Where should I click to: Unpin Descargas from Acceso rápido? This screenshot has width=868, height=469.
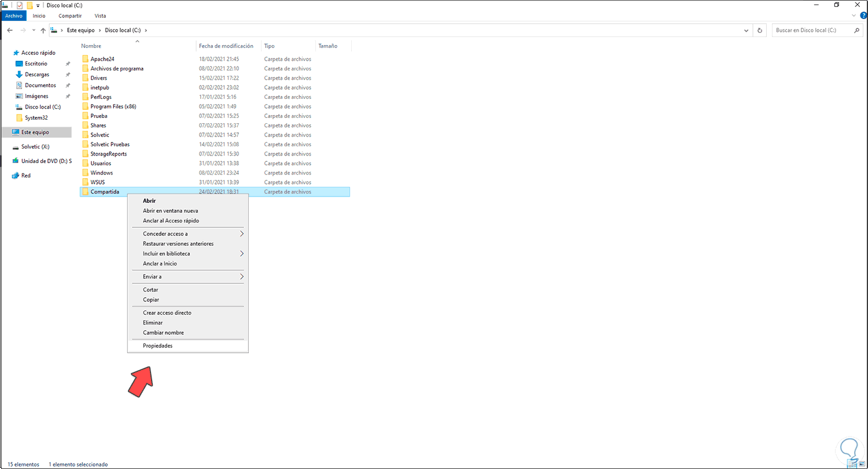tap(67, 74)
